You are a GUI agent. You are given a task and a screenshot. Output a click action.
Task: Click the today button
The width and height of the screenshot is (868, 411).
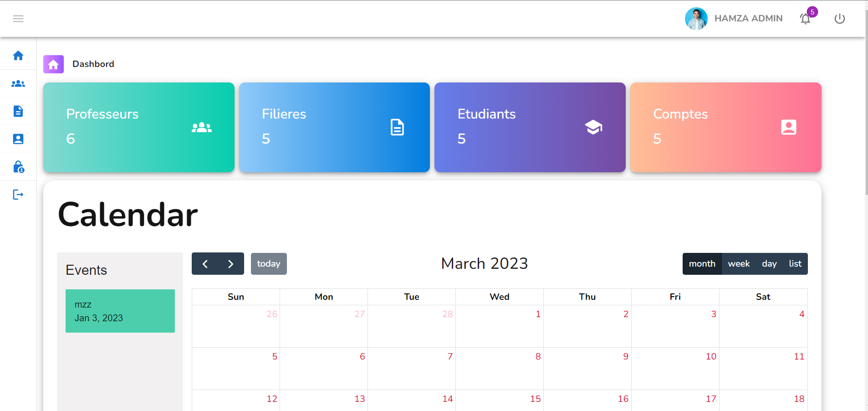tap(269, 263)
